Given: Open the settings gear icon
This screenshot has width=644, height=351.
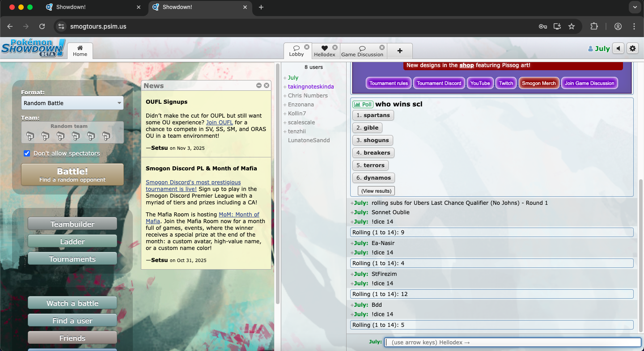Looking at the screenshot, I should [632, 48].
